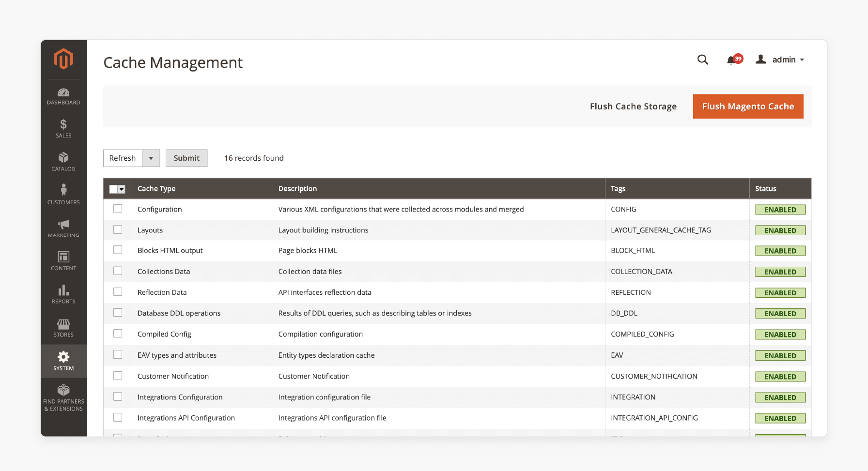Check the Blocks HTML output row
Screen dimensions: 868x471
point(118,250)
